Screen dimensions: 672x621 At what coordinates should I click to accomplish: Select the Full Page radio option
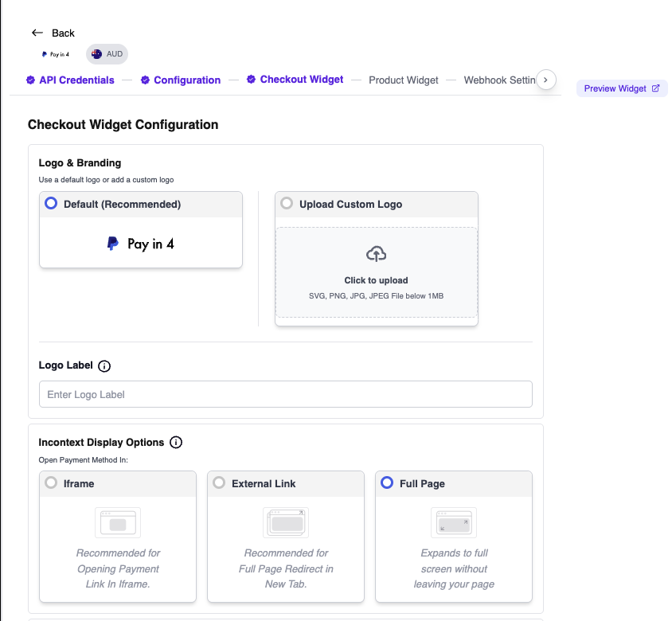click(387, 482)
